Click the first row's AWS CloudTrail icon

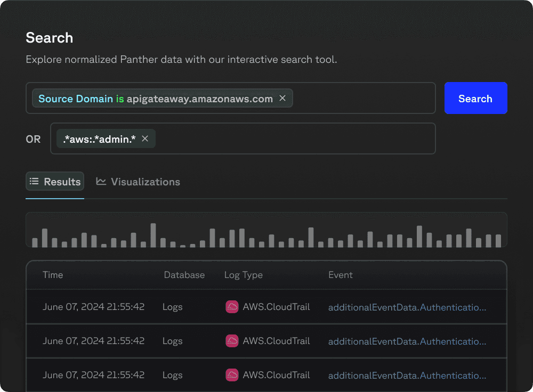232,307
